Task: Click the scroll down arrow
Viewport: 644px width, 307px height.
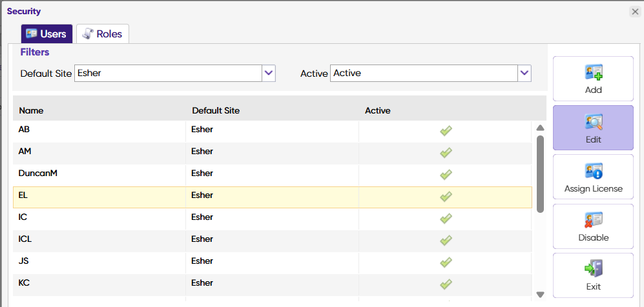Action: coord(540,294)
